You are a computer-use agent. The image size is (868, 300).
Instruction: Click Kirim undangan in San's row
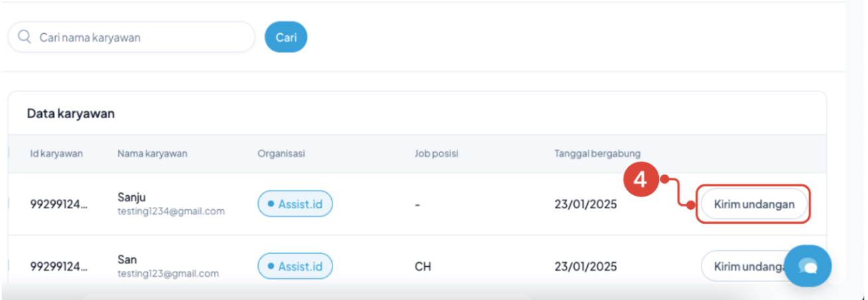tap(743, 266)
